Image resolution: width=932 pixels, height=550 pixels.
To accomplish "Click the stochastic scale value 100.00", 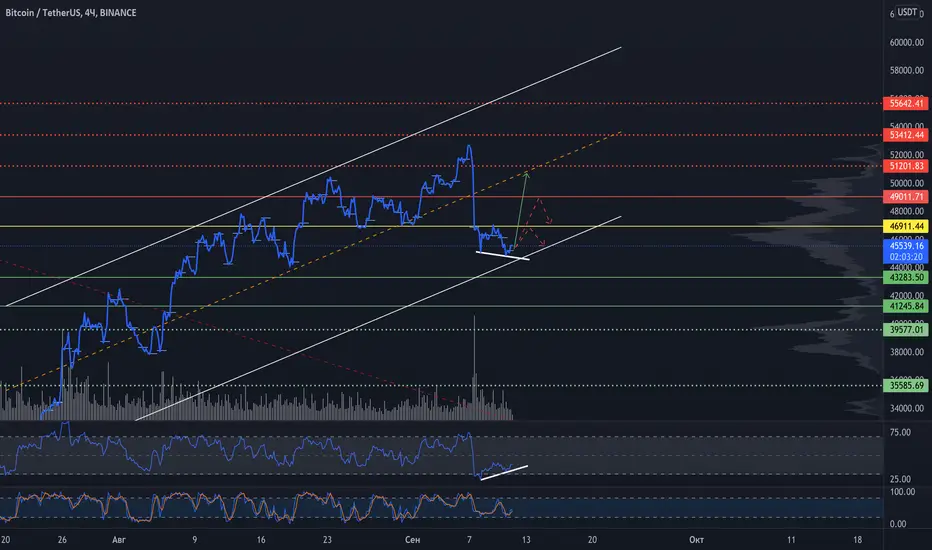I will click(902, 492).
